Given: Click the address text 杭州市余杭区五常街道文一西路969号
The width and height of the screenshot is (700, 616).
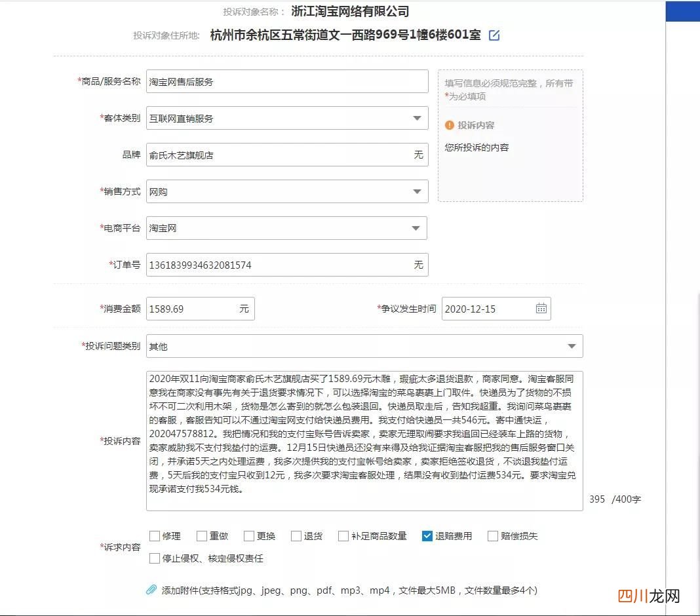Looking at the screenshot, I should tap(309, 35).
